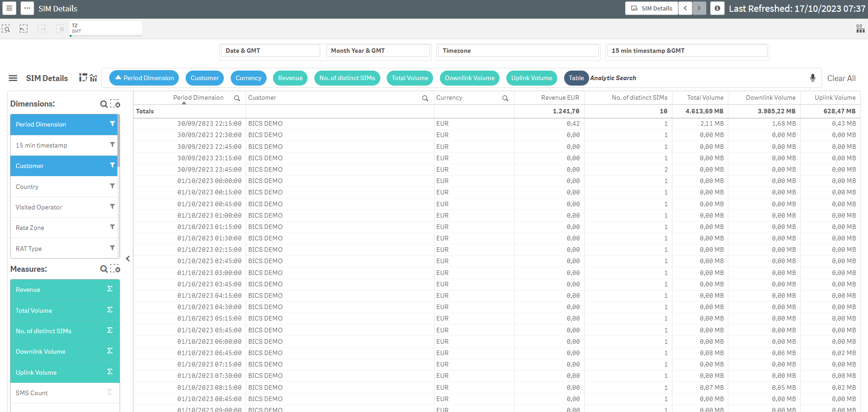
Task: Open the Timezone filter dropdown
Action: (517, 51)
